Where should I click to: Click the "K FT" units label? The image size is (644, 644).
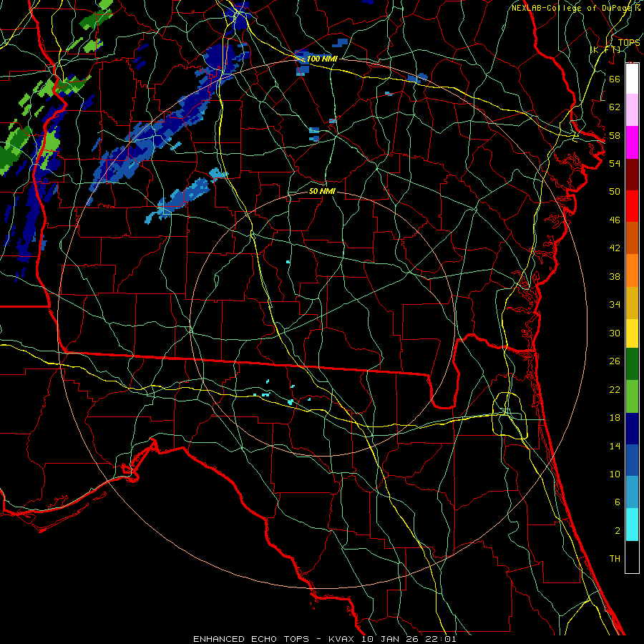(607, 50)
